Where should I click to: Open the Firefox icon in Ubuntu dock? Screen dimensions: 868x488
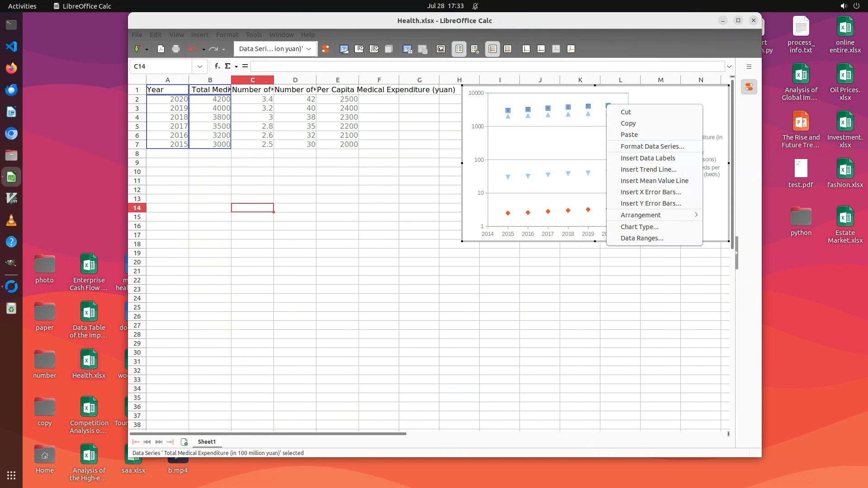(11, 68)
